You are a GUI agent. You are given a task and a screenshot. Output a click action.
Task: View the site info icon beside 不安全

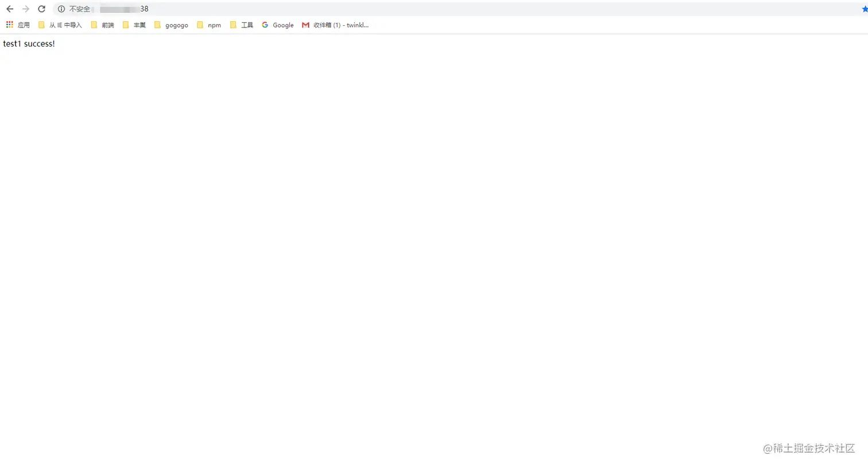[61, 9]
